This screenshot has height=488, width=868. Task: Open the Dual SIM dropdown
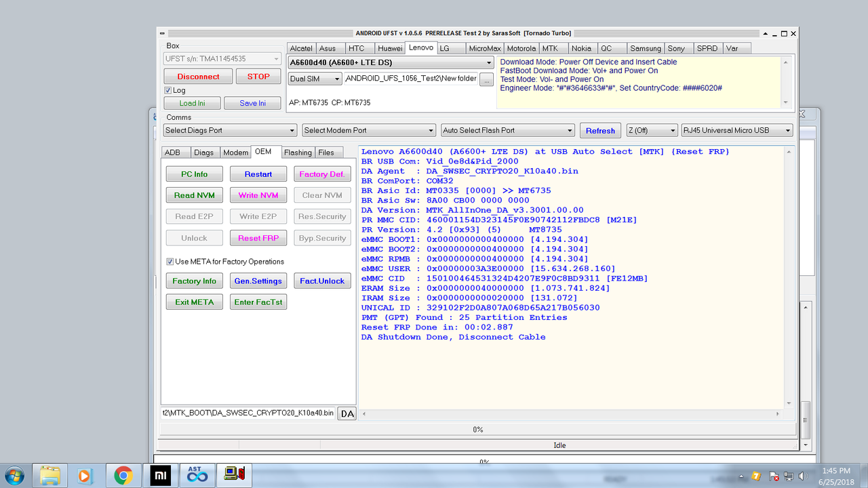[x=315, y=79]
